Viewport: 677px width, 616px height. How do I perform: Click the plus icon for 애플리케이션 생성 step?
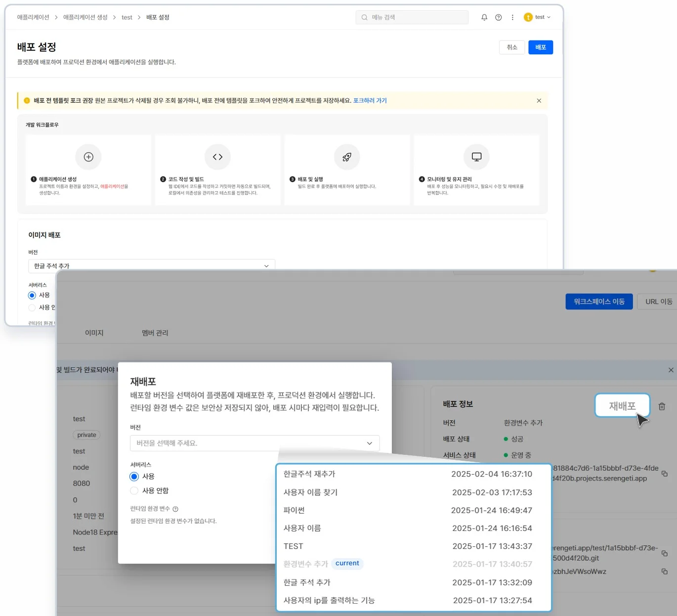88,157
